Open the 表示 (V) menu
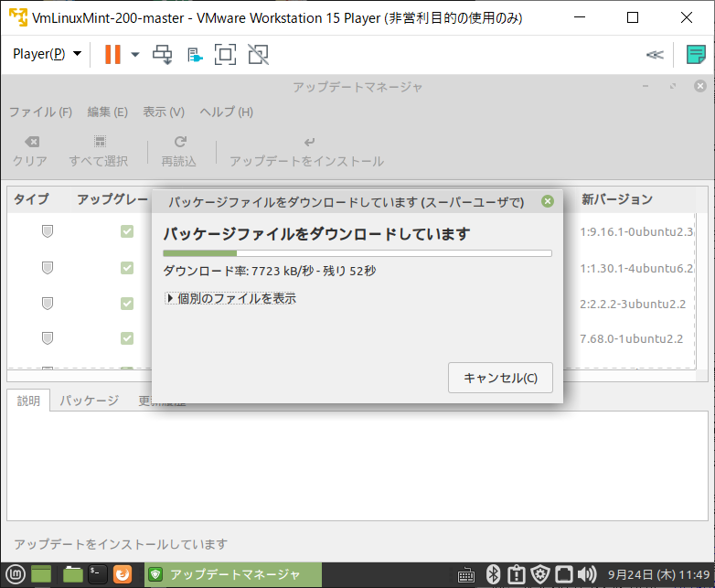The height and width of the screenshot is (588, 715). 164,112
